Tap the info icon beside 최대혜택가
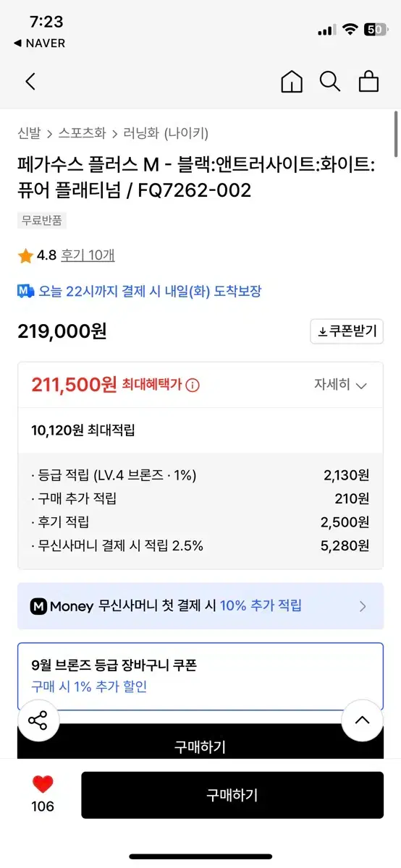The height and width of the screenshot is (868, 401). (x=193, y=386)
